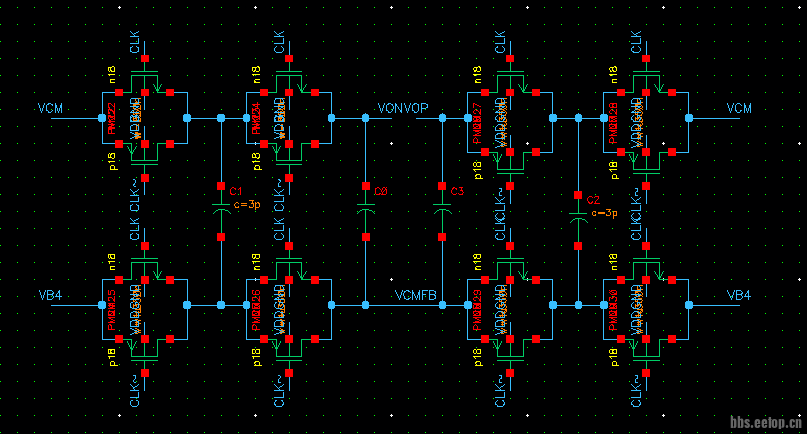Select the instance label ending in 22 near VCM
Viewport: 807px width, 434px height.
(112, 118)
